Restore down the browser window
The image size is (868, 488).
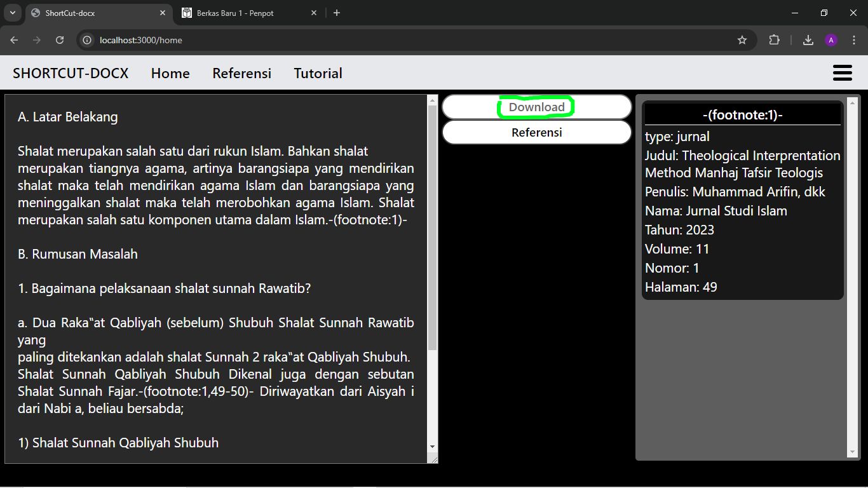[824, 13]
